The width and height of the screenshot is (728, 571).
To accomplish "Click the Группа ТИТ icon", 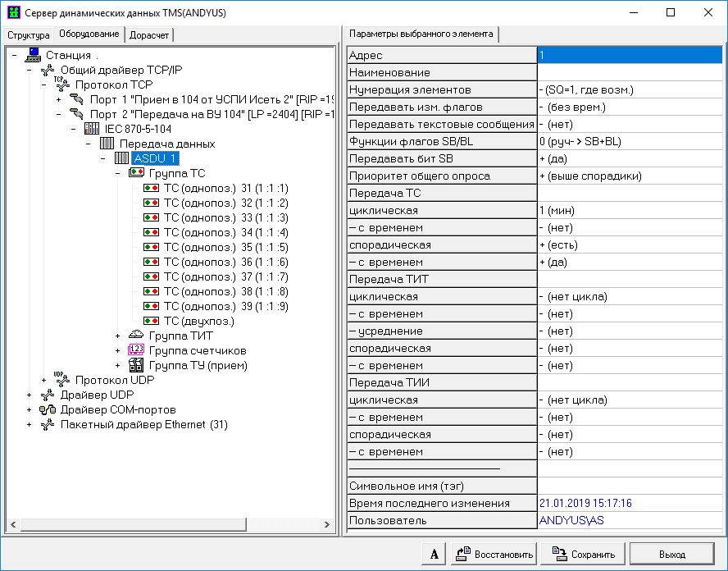I will [x=136, y=336].
